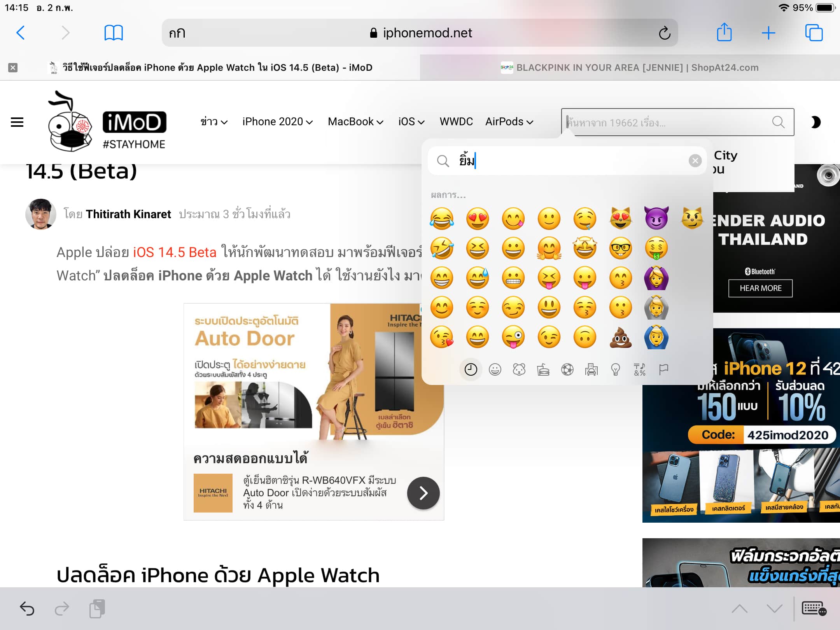Clear the emoji search field text
Screen dimensions: 840x630
(x=695, y=161)
